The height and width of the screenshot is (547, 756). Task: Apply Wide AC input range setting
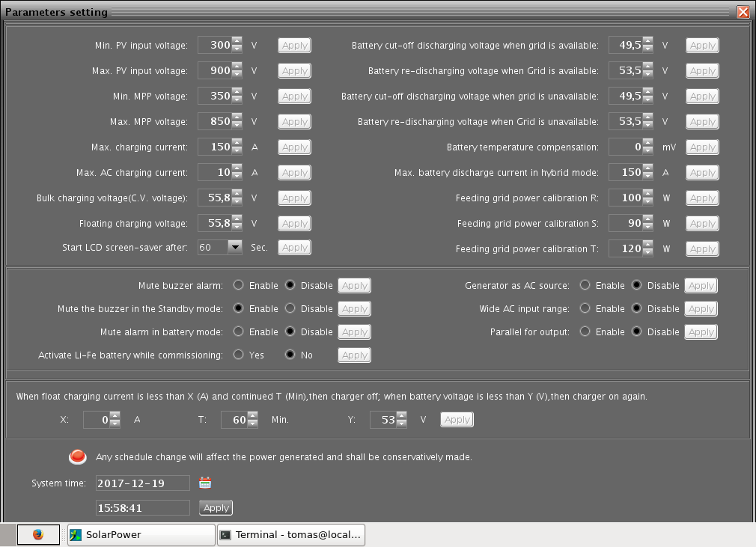tap(701, 308)
